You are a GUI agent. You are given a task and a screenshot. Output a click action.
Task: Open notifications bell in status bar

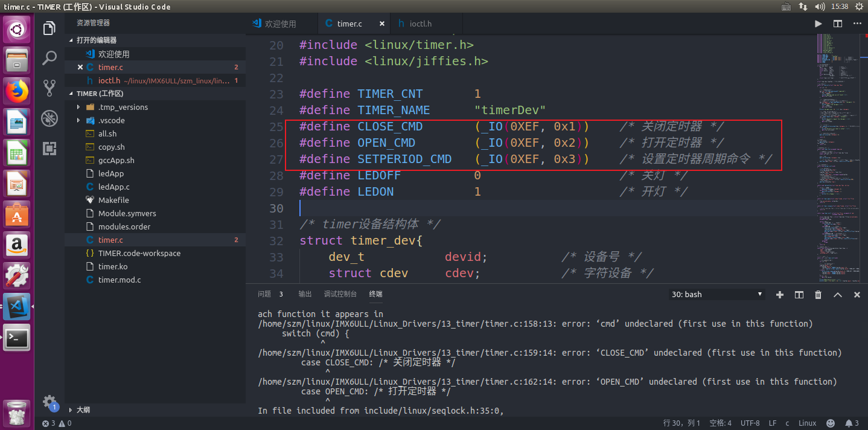tap(852, 423)
